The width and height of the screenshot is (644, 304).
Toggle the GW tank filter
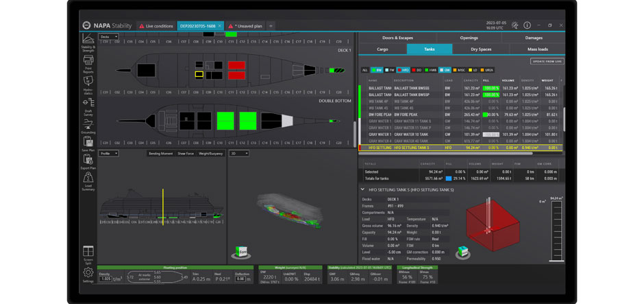coord(445,70)
